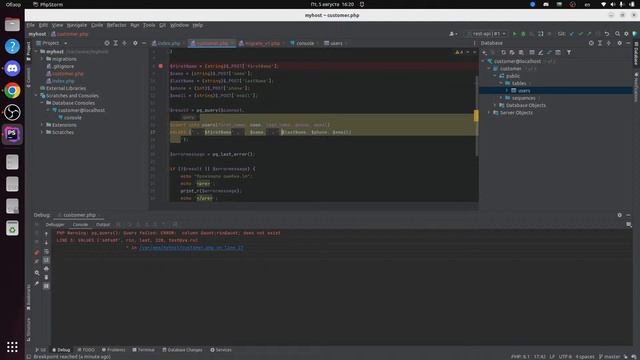Expand the migrations folder

[x=42, y=59]
